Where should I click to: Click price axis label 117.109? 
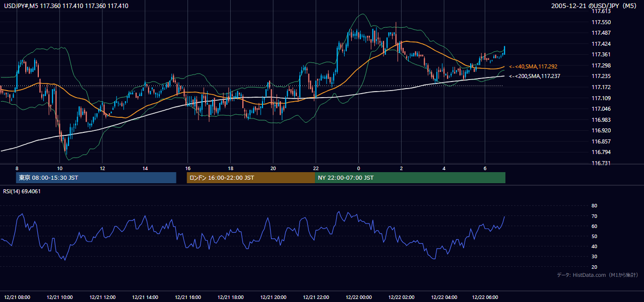[x=600, y=98]
